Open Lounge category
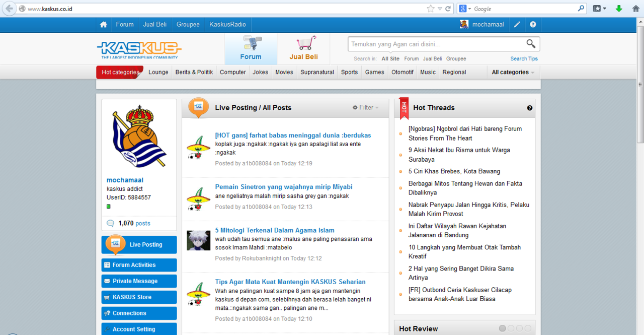The image size is (644, 335). tap(158, 72)
